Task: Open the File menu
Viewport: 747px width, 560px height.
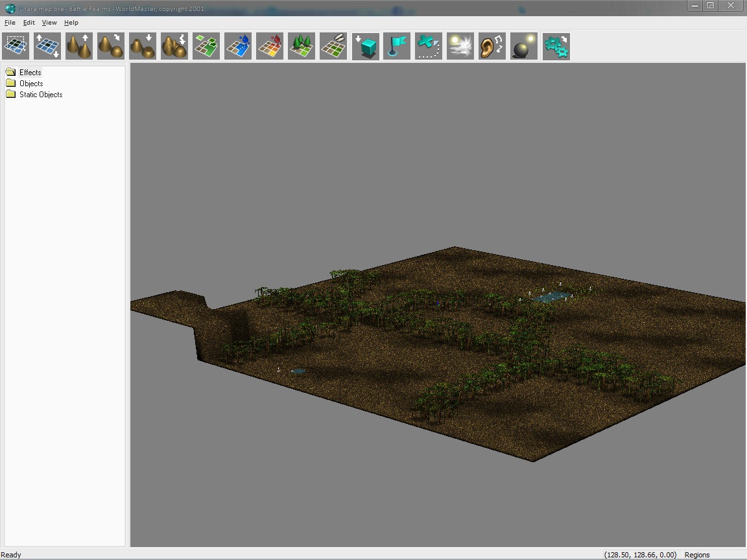Action: 10,23
